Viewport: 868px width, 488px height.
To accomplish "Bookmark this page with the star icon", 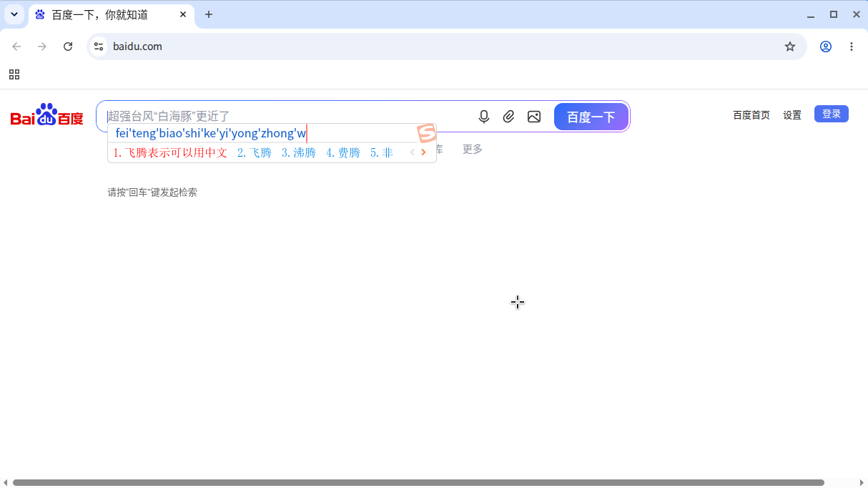I will pos(790,47).
